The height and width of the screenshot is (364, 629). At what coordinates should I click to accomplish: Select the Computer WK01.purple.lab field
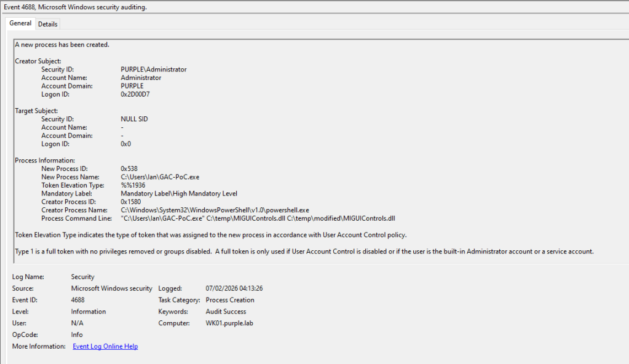[x=229, y=323]
